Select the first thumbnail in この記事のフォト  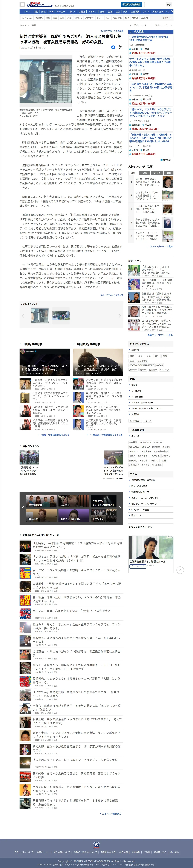[x=40, y=316]
